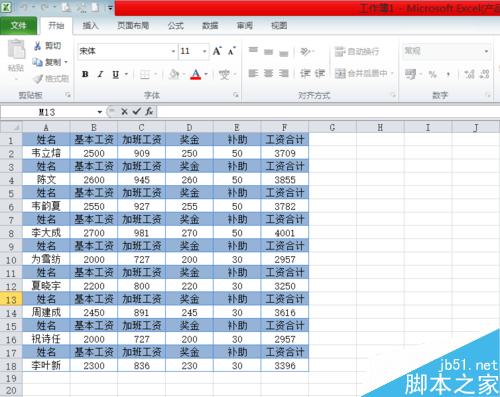Switch to the 页面布局 Page Layout tab

pyautogui.click(x=133, y=26)
